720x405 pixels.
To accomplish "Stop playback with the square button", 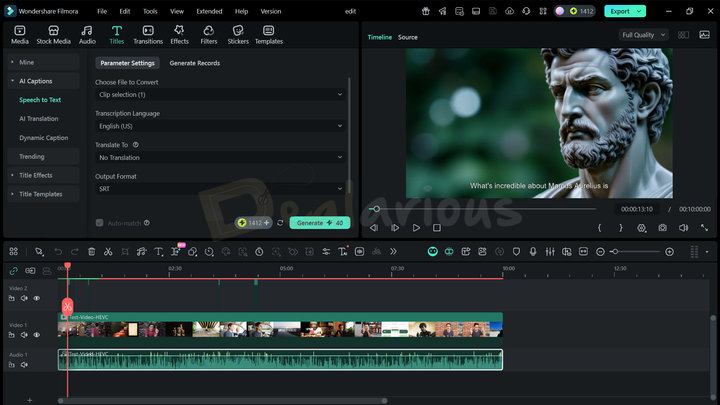I will (437, 228).
